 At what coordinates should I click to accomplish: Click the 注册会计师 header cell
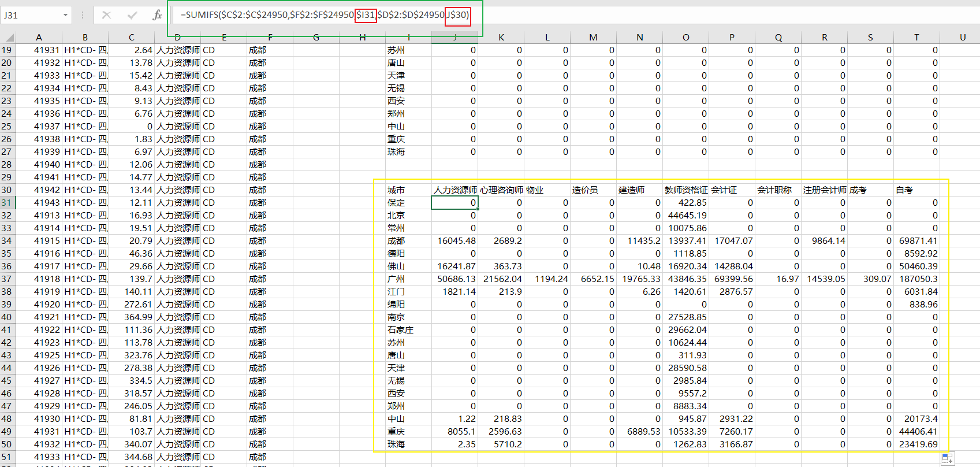[825, 190]
